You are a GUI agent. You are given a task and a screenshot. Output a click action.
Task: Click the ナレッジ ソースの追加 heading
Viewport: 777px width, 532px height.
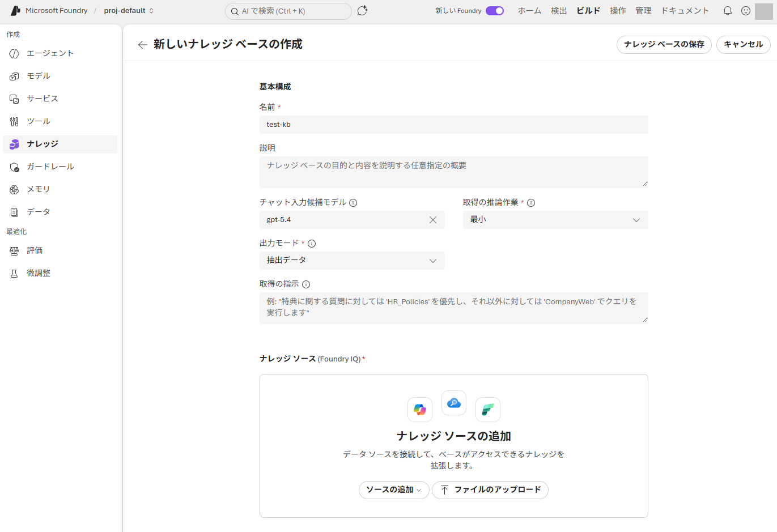pyautogui.click(x=454, y=436)
